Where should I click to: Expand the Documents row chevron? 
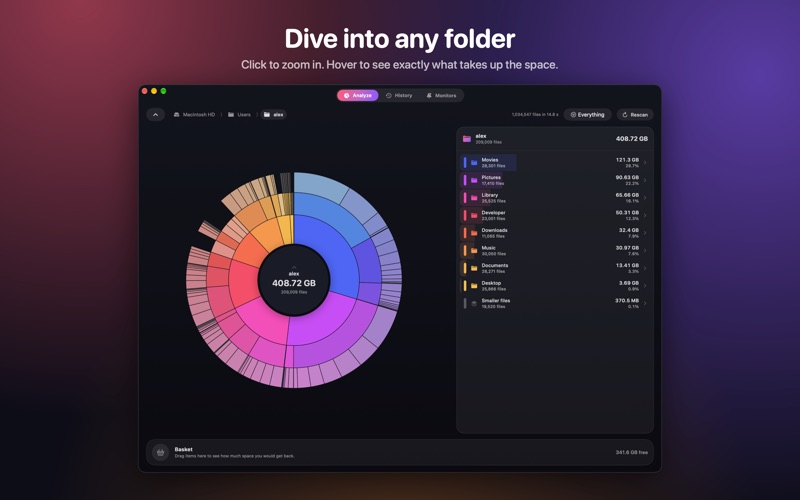click(645, 268)
